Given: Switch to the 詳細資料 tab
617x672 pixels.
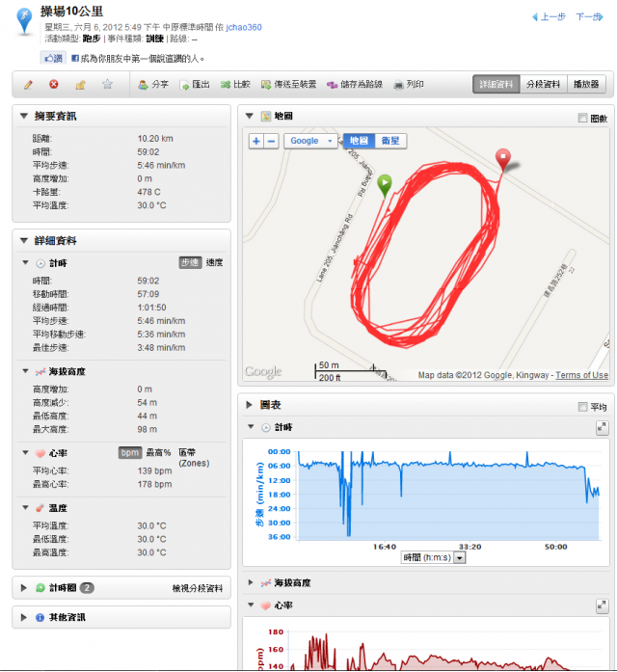Looking at the screenshot, I should point(496,84).
